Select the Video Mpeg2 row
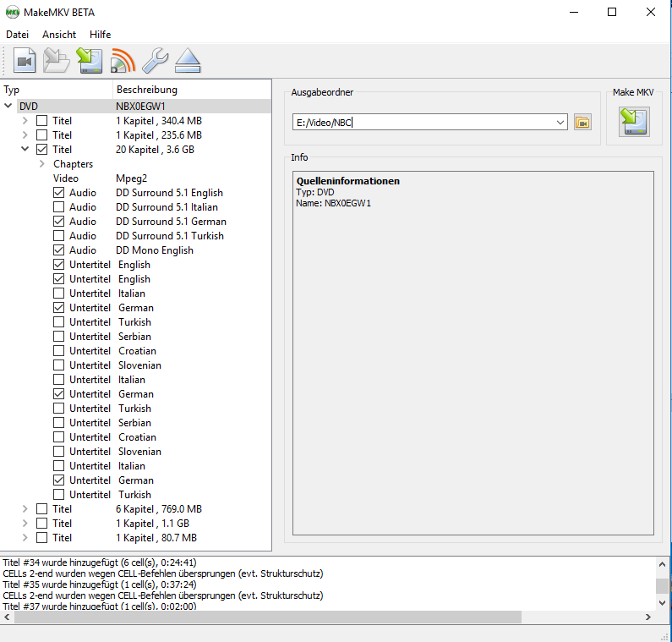This screenshot has height=642, width=672. pos(136,178)
